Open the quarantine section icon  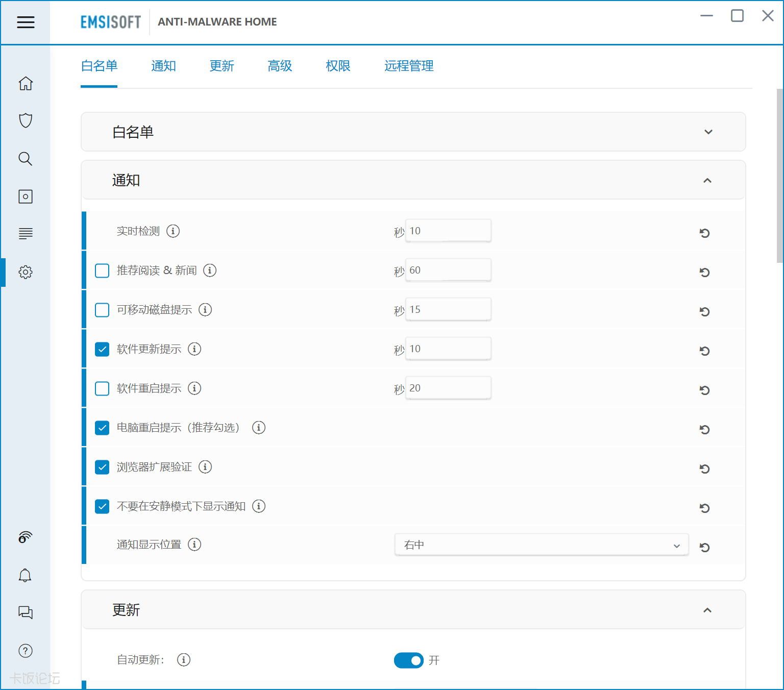pos(26,196)
